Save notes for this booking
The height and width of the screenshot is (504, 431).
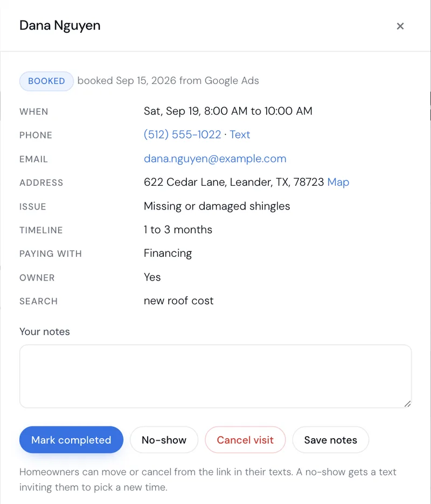[331, 440]
